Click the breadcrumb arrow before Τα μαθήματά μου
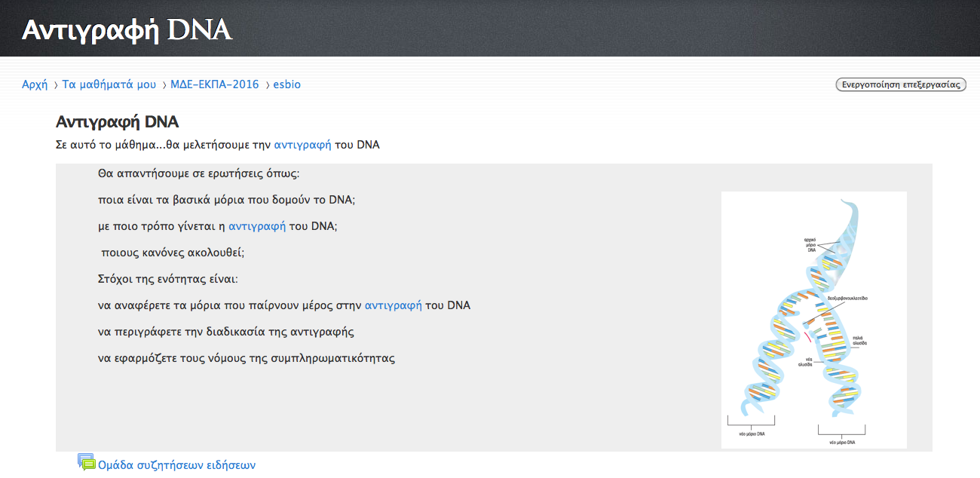980x478 pixels. [x=56, y=85]
